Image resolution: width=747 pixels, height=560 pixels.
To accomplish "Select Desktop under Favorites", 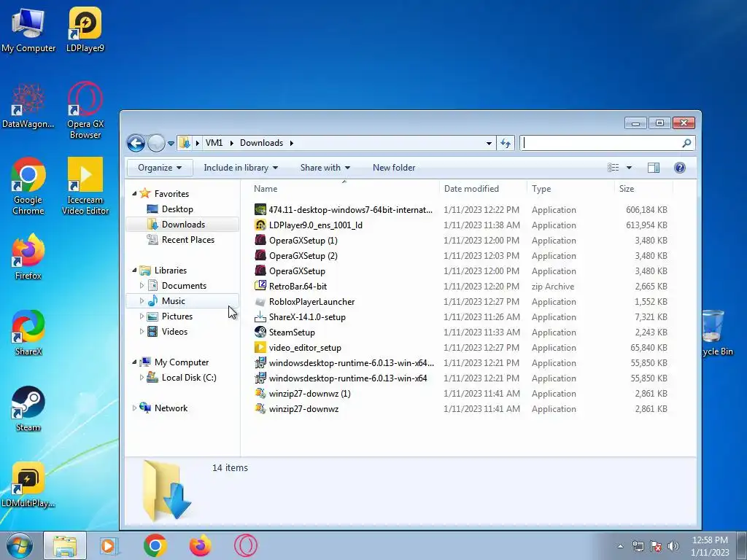I will [x=177, y=209].
